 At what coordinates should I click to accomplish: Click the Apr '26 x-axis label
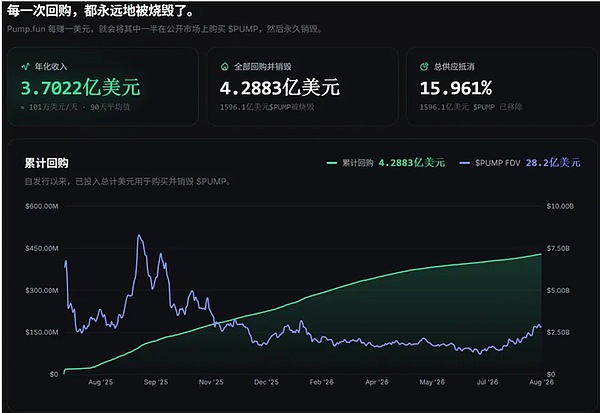pyautogui.click(x=377, y=382)
